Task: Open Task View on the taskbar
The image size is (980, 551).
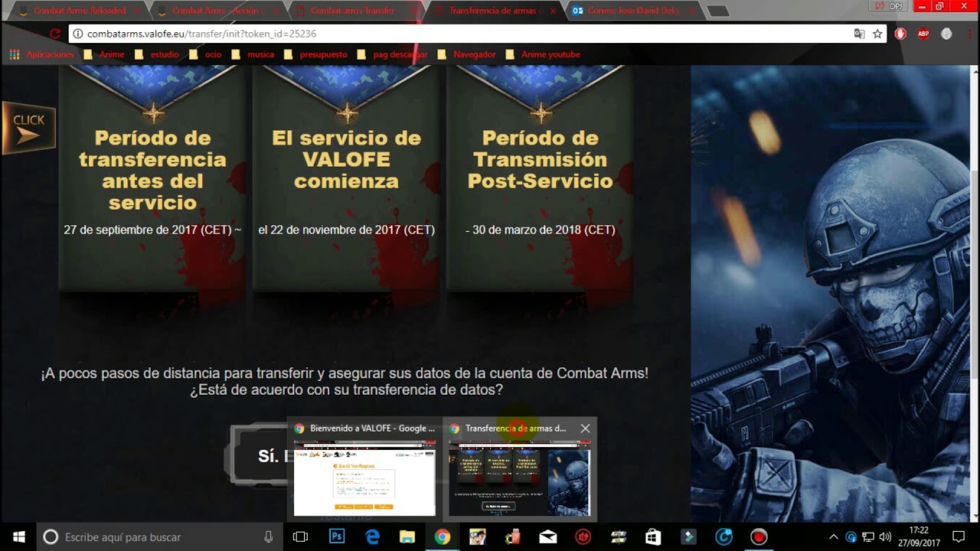Action: (x=300, y=537)
